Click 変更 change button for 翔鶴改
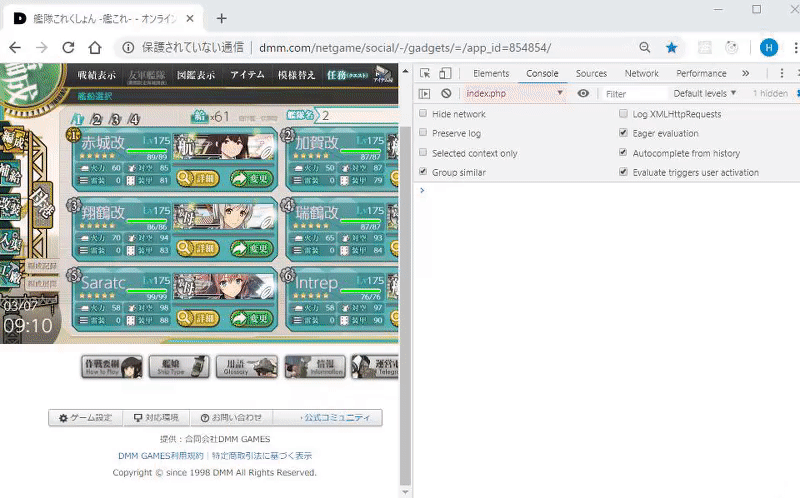The height and width of the screenshot is (498, 800). [x=252, y=248]
